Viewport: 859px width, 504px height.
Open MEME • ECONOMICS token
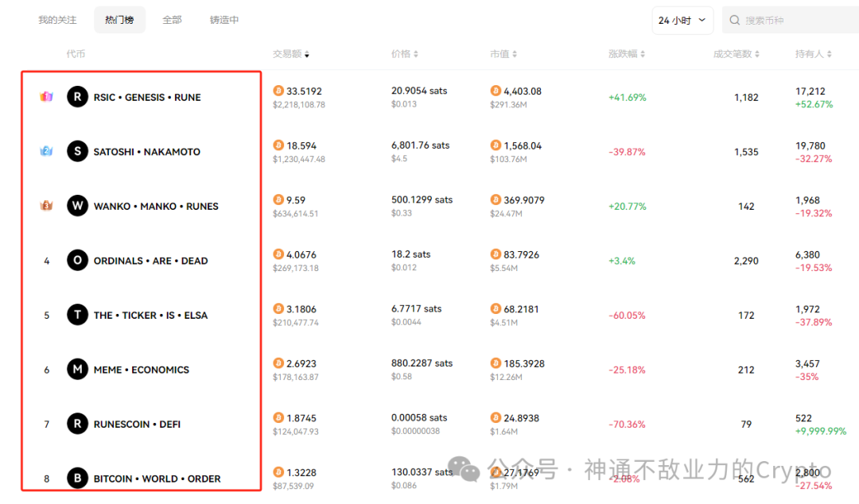tap(142, 370)
